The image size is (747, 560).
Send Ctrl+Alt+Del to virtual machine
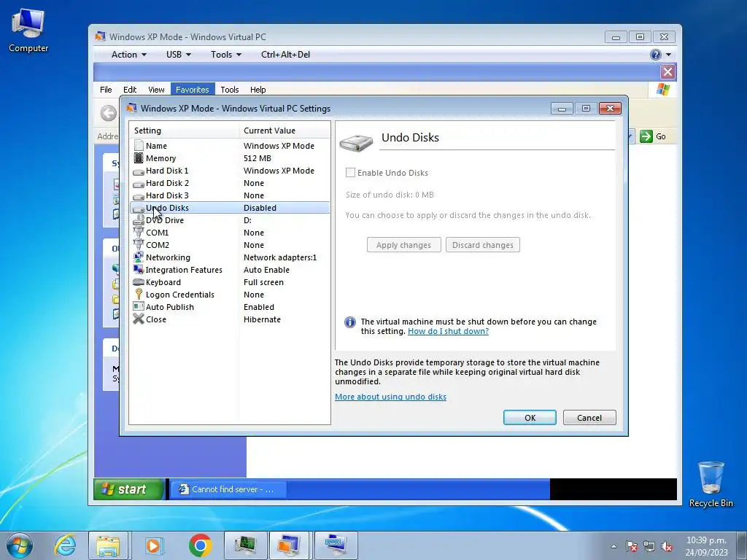point(285,54)
